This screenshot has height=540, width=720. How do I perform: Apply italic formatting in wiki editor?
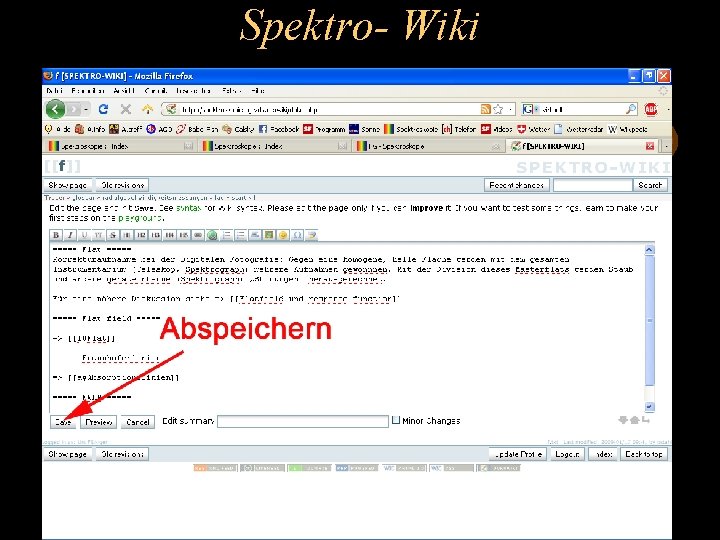point(70,235)
